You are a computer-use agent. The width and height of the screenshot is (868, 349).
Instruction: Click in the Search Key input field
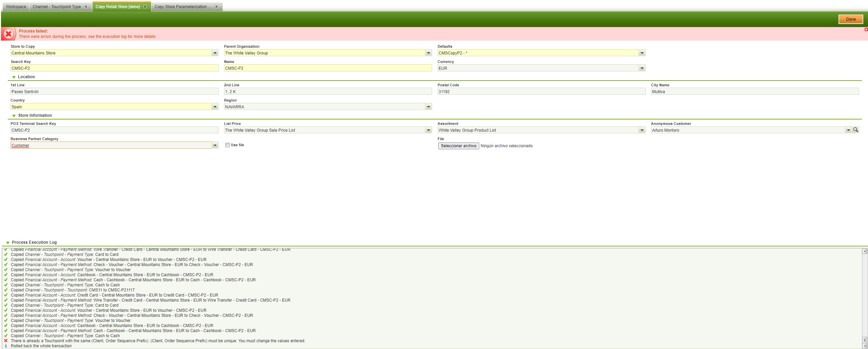click(x=114, y=68)
